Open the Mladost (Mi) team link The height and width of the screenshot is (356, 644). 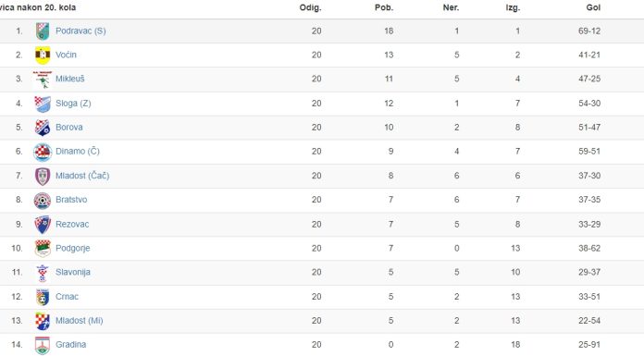click(80, 321)
